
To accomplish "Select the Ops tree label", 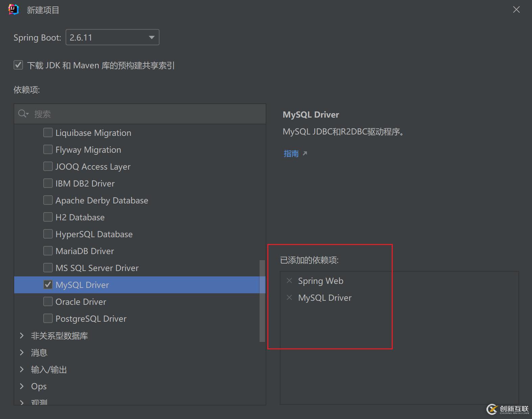I will [x=39, y=386].
